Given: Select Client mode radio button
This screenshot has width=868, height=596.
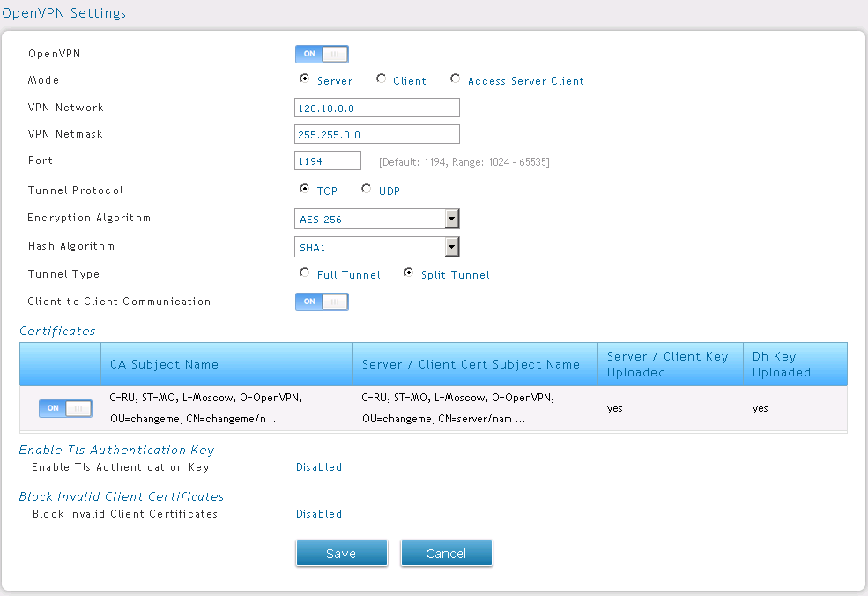Looking at the screenshot, I should tap(381, 79).
